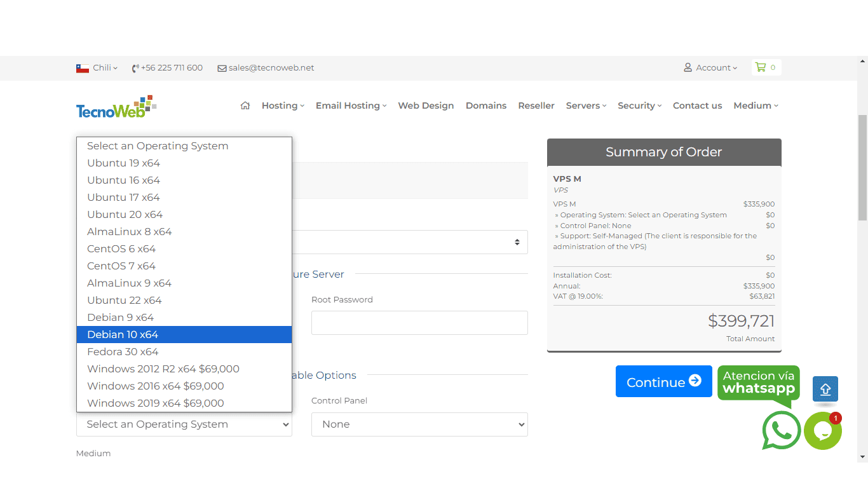
Task: Select CentOS 7 x64 option
Action: [x=184, y=266]
